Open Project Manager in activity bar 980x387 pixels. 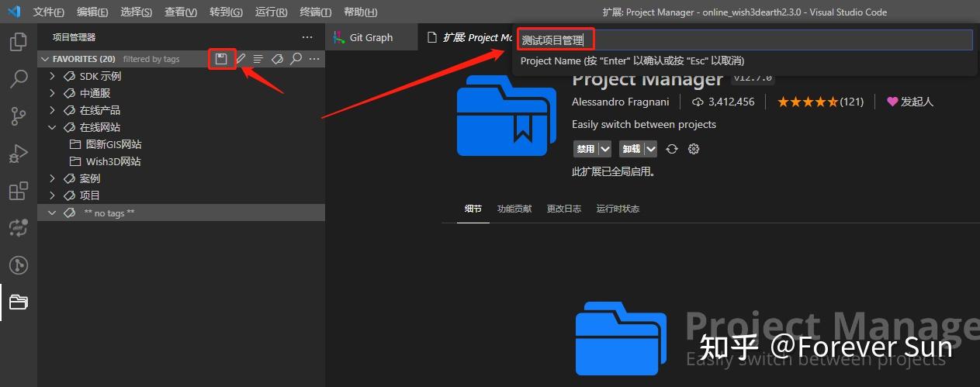click(19, 302)
